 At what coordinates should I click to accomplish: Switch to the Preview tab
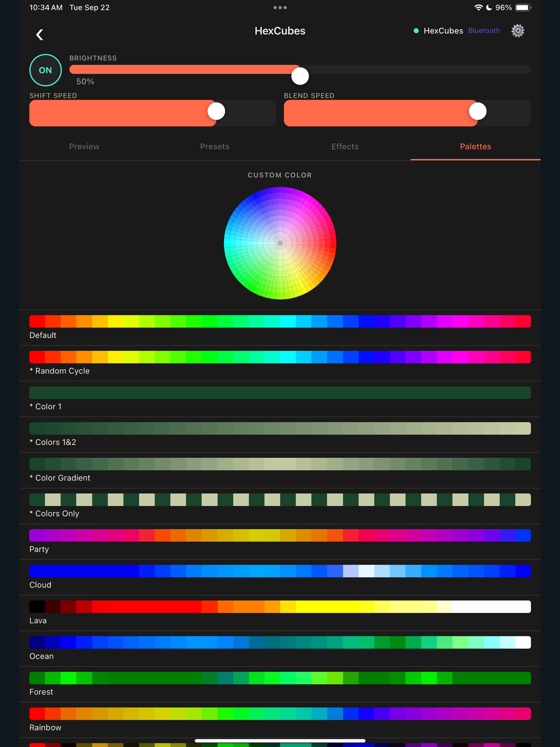(x=84, y=147)
